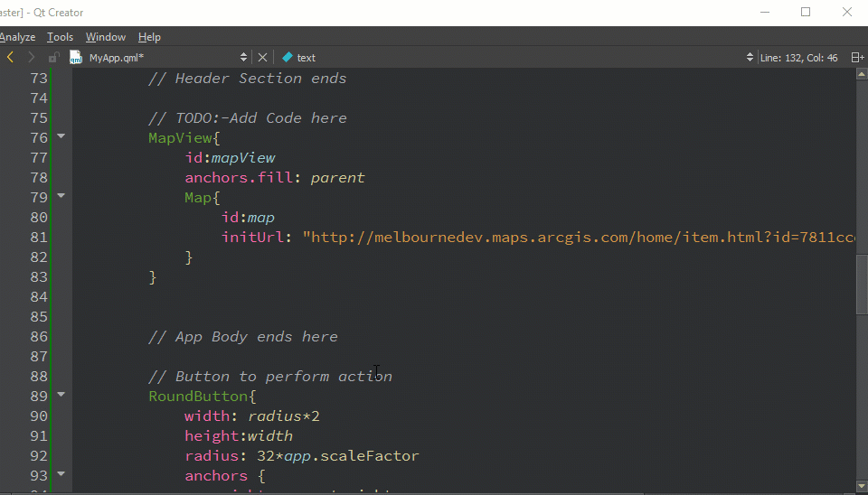The width and height of the screenshot is (868, 495).
Task: Click the 'id:map' line
Action: [x=248, y=218]
